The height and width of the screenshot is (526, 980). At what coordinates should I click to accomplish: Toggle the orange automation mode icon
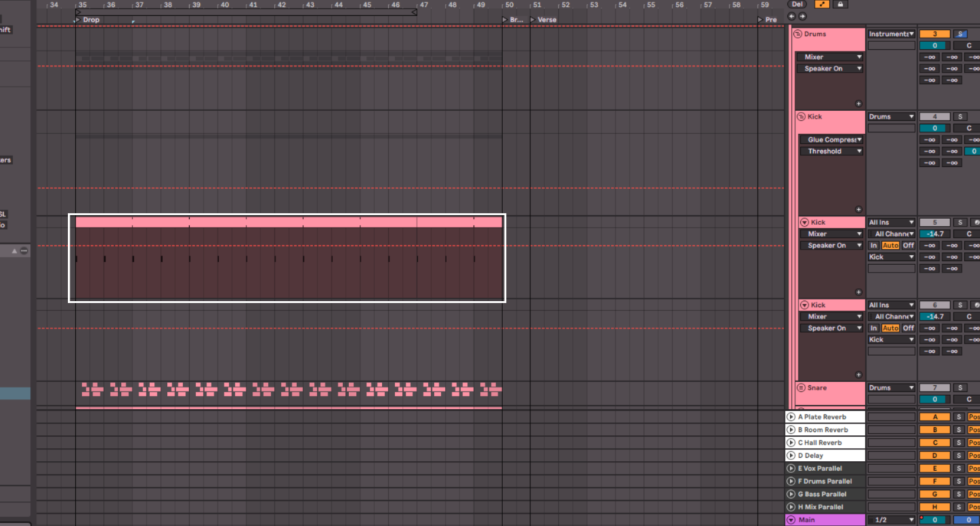(x=822, y=4)
